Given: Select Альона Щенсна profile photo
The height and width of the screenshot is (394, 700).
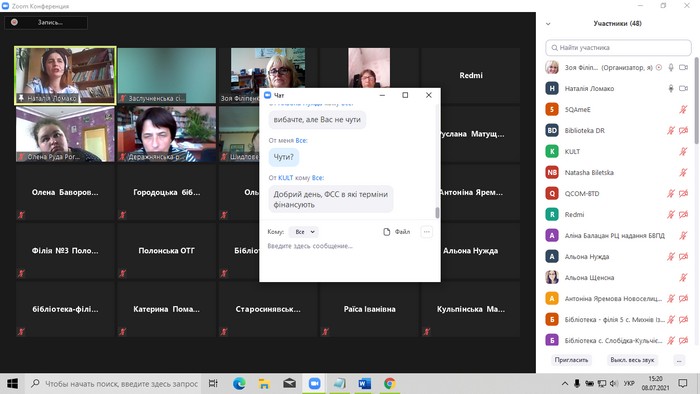Looking at the screenshot, I should pyautogui.click(x=552, y=277).
